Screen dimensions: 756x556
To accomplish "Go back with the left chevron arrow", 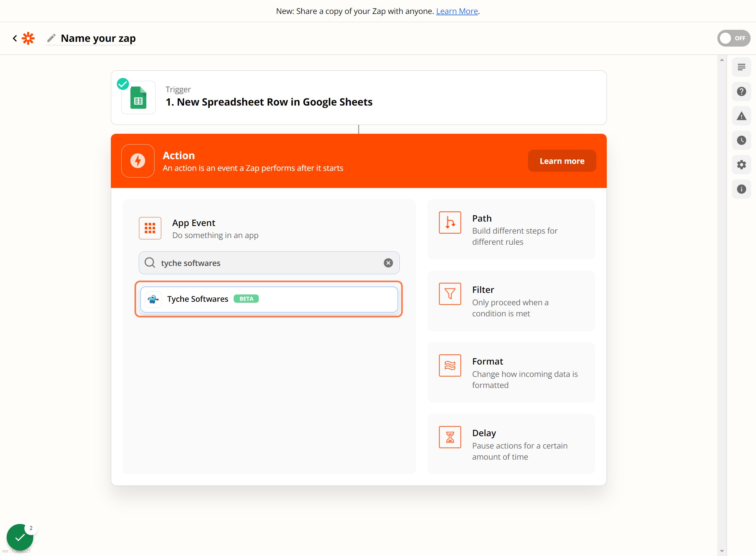I will pyautogui.click(x=15, y=38).
